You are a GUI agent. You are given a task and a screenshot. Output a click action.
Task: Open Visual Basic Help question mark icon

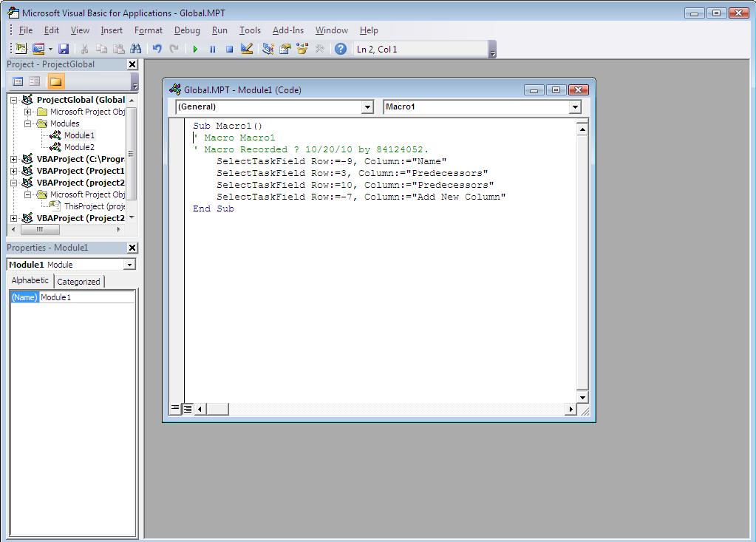341,49
